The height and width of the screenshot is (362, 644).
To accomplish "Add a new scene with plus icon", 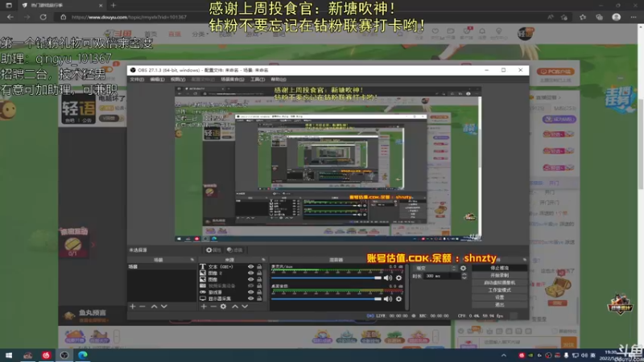I will click(x=133, y=306).
